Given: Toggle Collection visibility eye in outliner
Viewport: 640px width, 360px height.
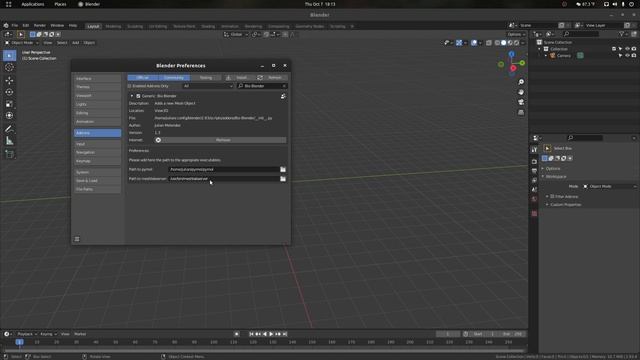Looking at the screenshot, I should pyautogui.click(x=627, y=49).
